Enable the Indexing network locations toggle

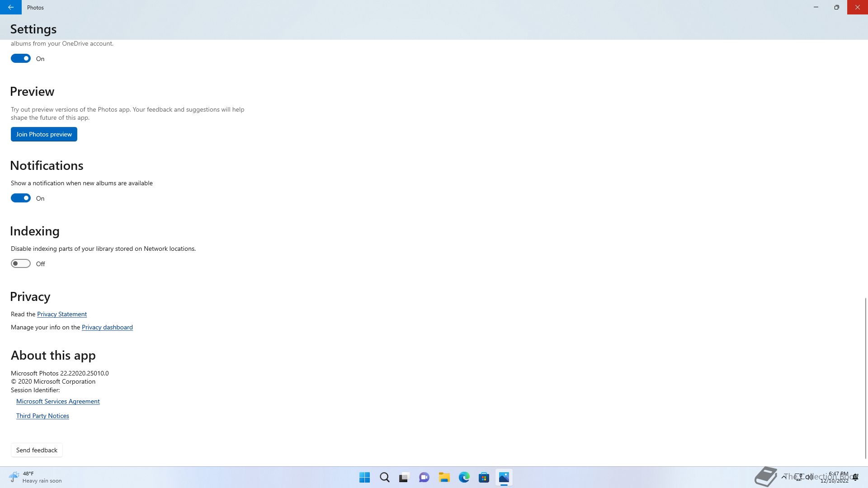pyautogui.click(x=21, y=263)
